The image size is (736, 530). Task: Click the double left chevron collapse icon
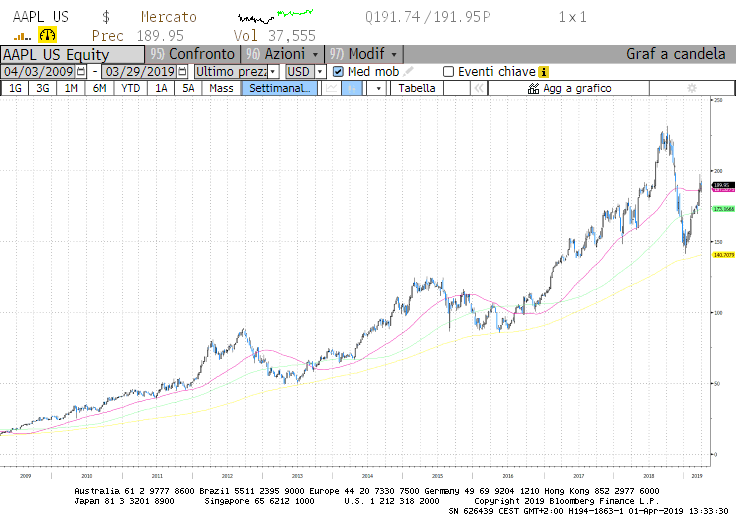tap(479, 88)
